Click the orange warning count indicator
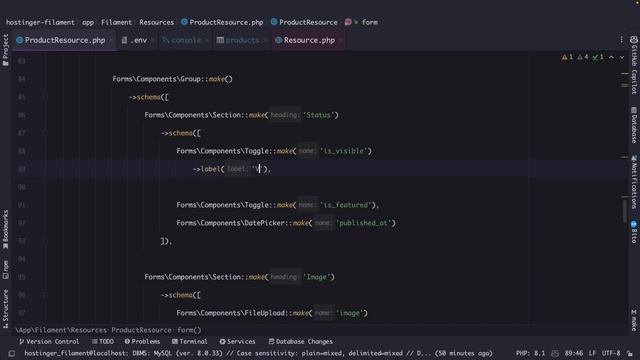 tap(567, 57)
